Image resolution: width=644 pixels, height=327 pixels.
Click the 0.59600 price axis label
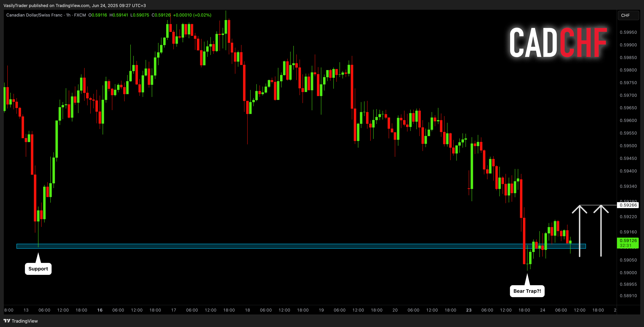tap(628, 120)
